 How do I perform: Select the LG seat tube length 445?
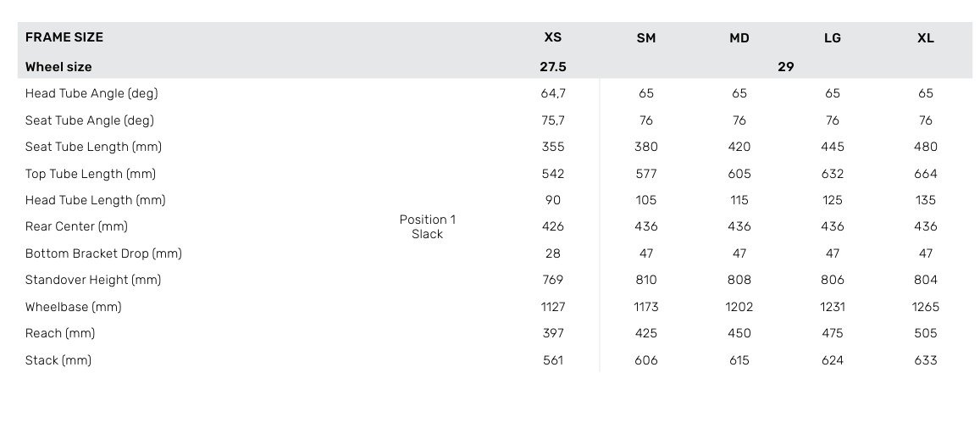coord(833,147)
